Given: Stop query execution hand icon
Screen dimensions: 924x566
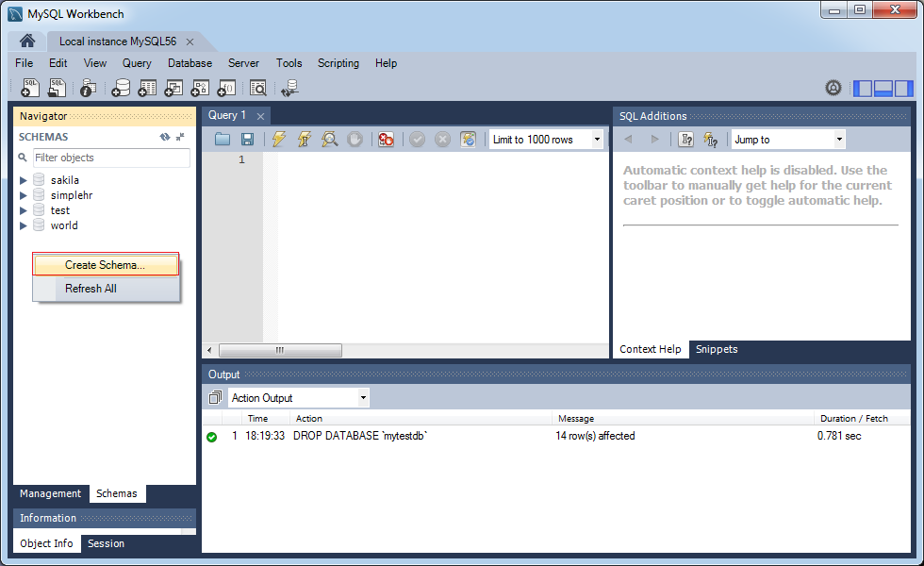Looking at the screenshot, I should [355, 140].
